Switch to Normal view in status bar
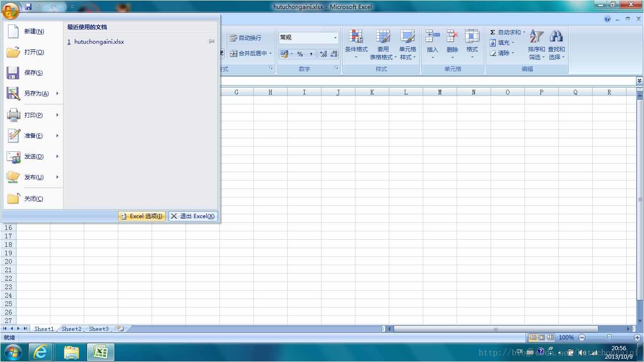This screenshot has width=644, height=362. (x=533, y=338)
